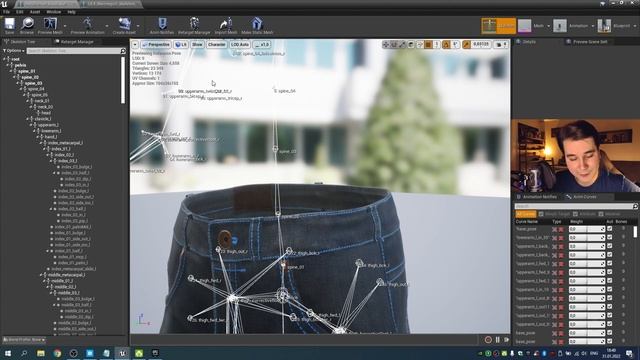
Task: Click the x1.0 playback speed button
Action: tap(262, 44)
